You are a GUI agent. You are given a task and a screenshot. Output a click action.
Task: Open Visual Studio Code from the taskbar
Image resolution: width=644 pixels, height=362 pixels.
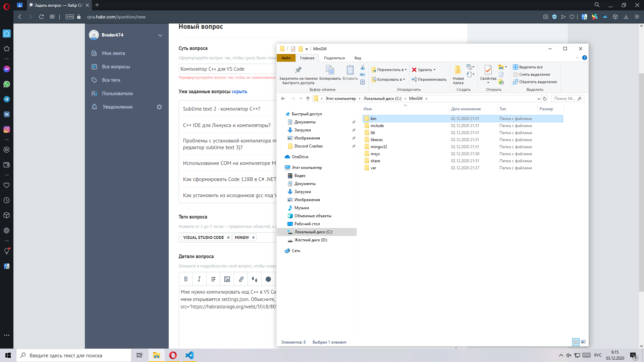point(190,355)
